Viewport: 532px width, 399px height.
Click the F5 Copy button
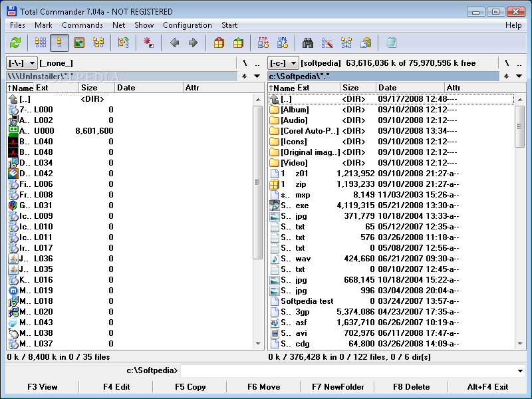(x=190, y=387)
